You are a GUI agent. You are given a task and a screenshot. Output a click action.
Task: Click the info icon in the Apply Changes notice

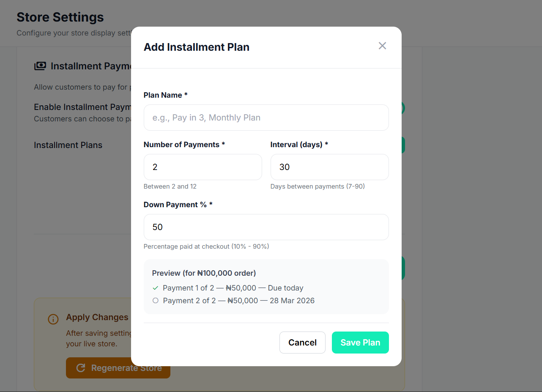pyautogui.click(x=53, y=319)
